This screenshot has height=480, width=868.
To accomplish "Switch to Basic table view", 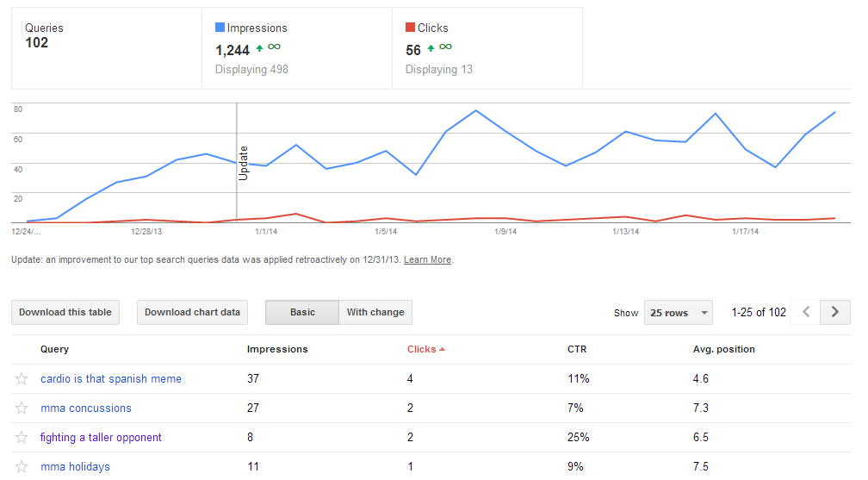I will coord(302,312).
